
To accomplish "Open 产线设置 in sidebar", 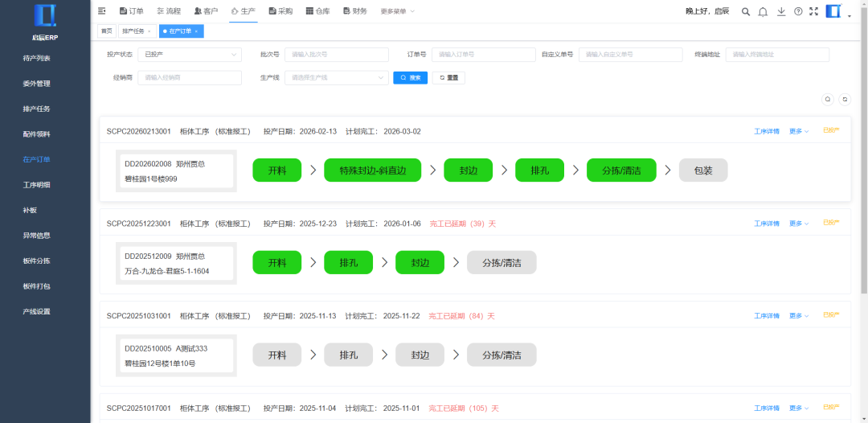I will 36,311.
